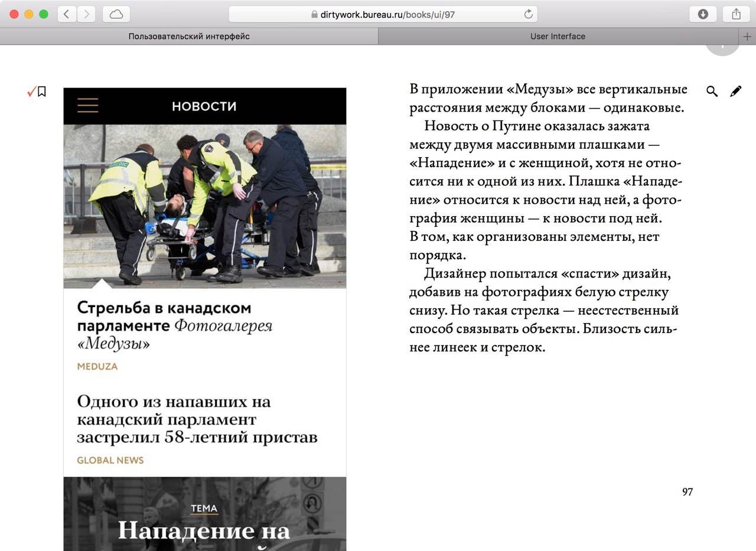This screenshot has width=756, height=551.
Task: Click the paragraph starting Дизайнер попытался
Action: tap(545, 311)
